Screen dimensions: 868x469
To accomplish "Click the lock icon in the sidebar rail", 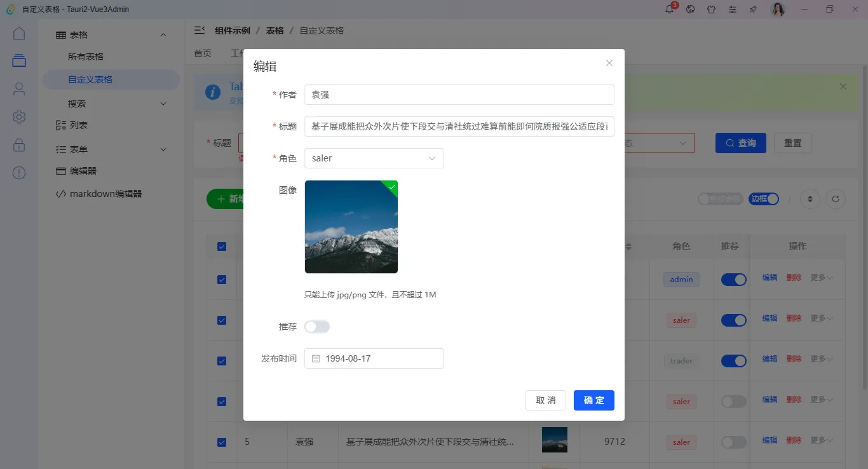I will [x=18, y=145].
